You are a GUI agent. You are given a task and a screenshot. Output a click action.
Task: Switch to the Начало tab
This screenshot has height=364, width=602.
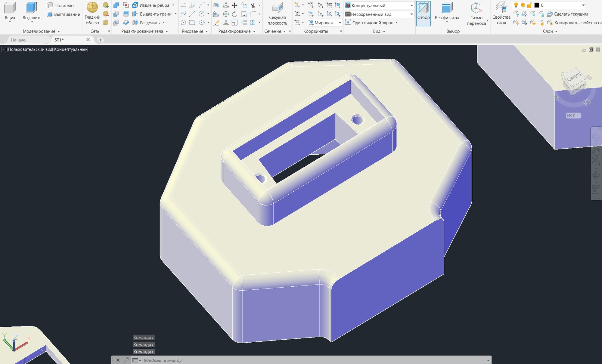(18, 40)
